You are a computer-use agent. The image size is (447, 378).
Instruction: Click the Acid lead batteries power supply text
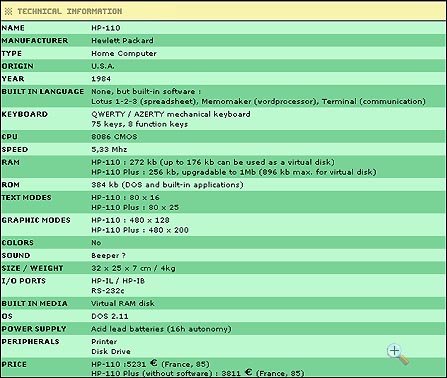pyautogui.click(x=161, y=329)
